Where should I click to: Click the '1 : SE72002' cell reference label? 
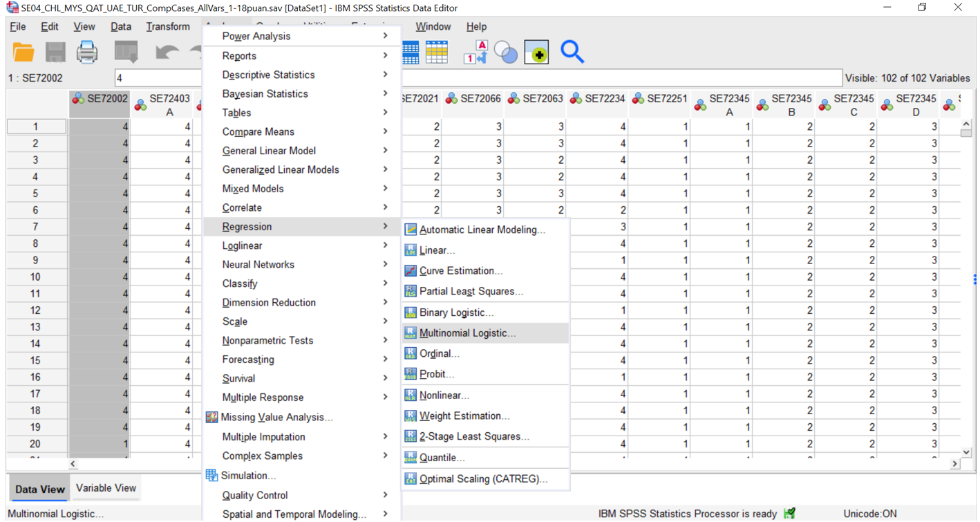[35, 78]
